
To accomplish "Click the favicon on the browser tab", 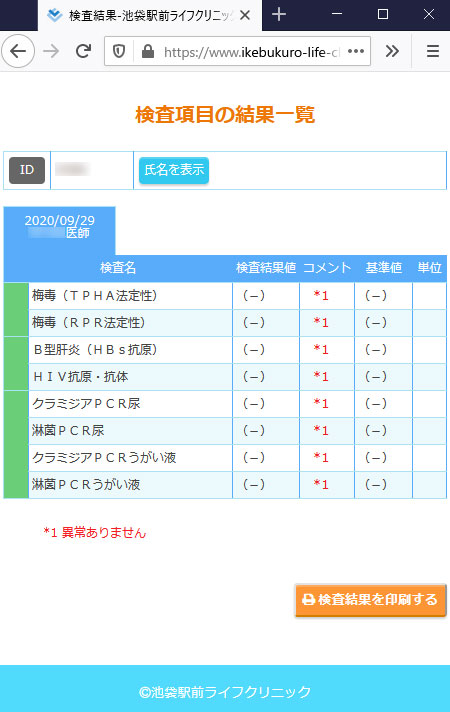I will (x=54, y=15).
